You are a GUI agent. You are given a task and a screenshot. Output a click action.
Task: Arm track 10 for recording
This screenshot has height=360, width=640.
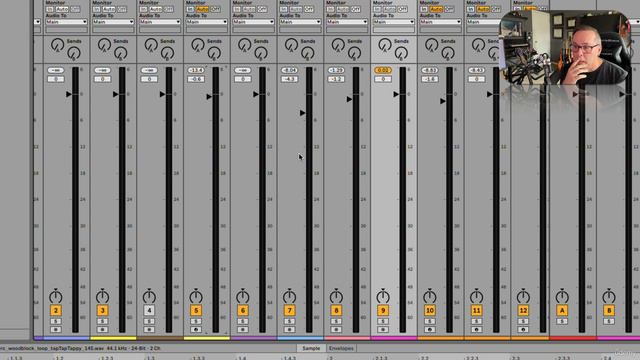click(x=430, y=329)
